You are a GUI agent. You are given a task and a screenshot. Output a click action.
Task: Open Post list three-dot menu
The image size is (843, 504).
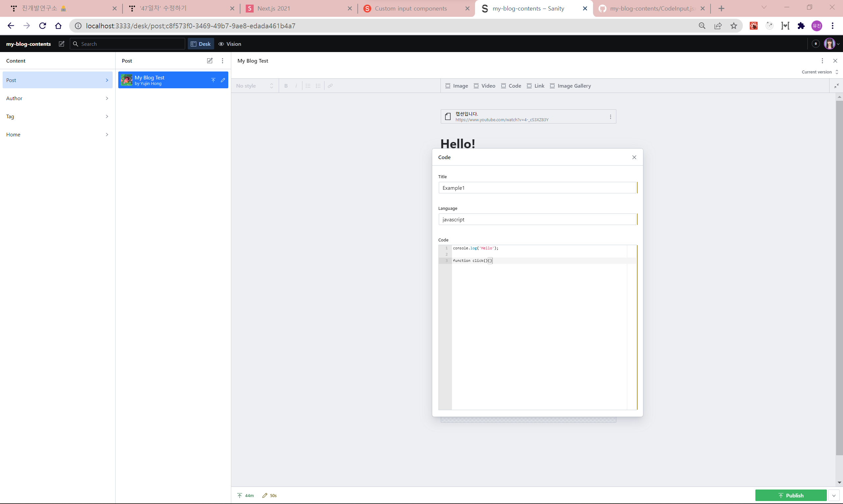tap(222, 61)
